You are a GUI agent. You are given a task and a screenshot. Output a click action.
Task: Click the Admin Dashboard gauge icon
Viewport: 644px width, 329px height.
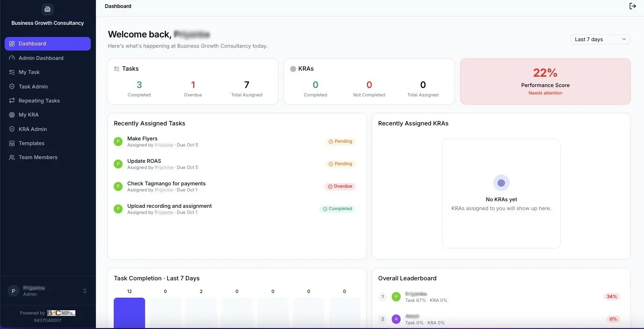click(12, 58)
